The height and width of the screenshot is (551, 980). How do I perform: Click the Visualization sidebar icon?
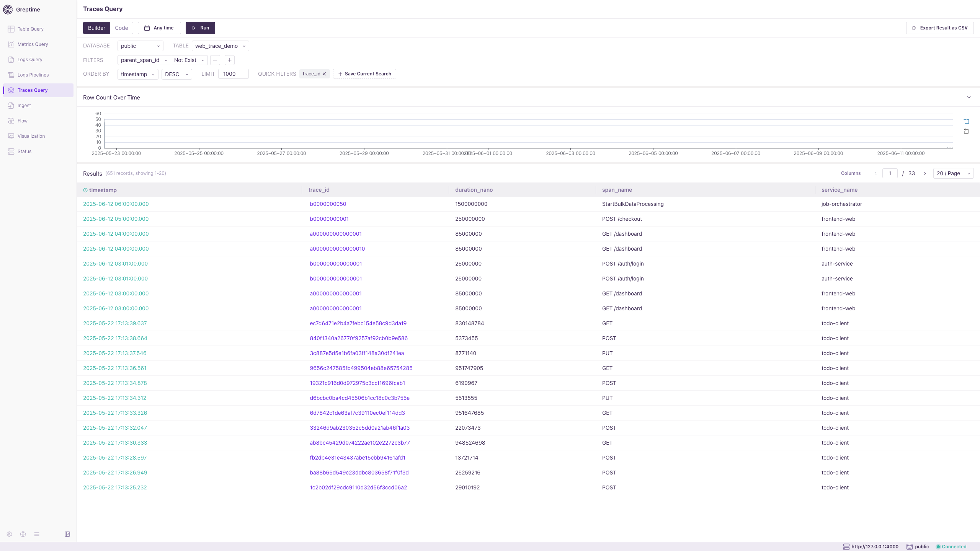coord(11,136)
